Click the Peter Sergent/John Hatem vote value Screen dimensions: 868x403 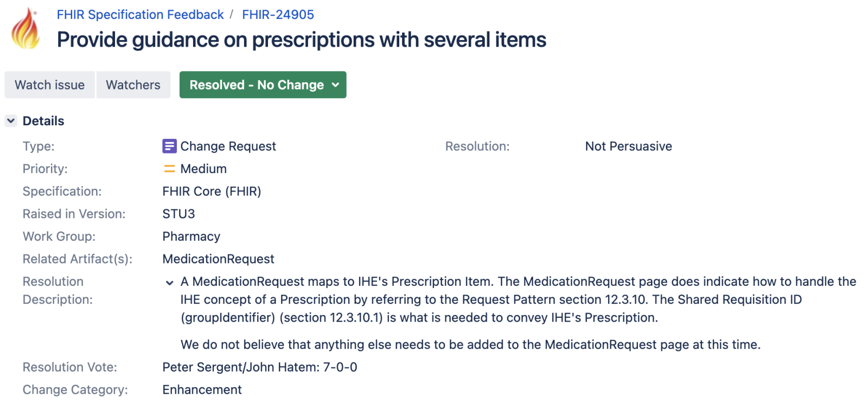(x=260, y=367)
